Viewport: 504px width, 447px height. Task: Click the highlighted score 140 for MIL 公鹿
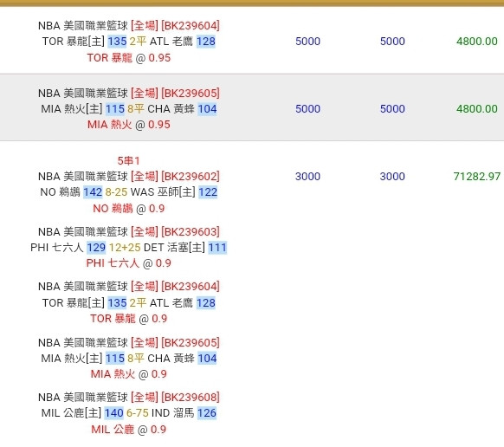click(113, 412)
